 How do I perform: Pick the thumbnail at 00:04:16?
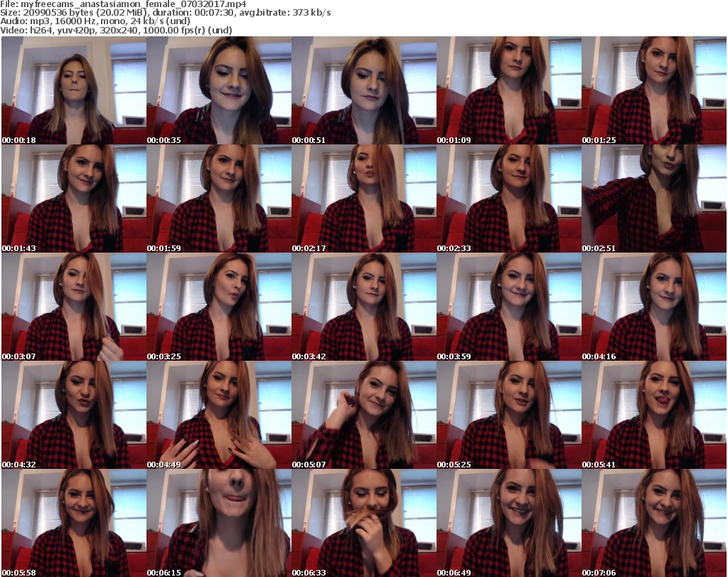654,307
